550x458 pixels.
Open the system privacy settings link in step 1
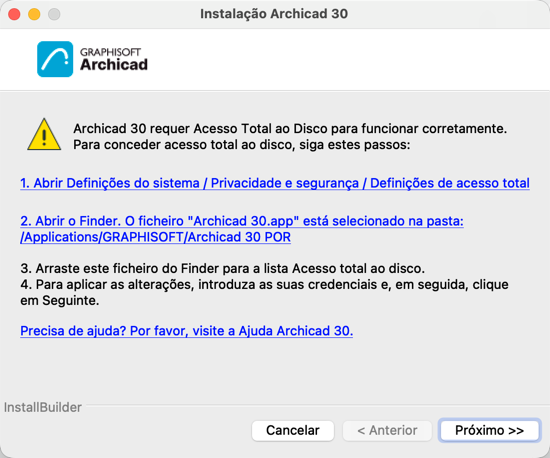pos(275,183)
